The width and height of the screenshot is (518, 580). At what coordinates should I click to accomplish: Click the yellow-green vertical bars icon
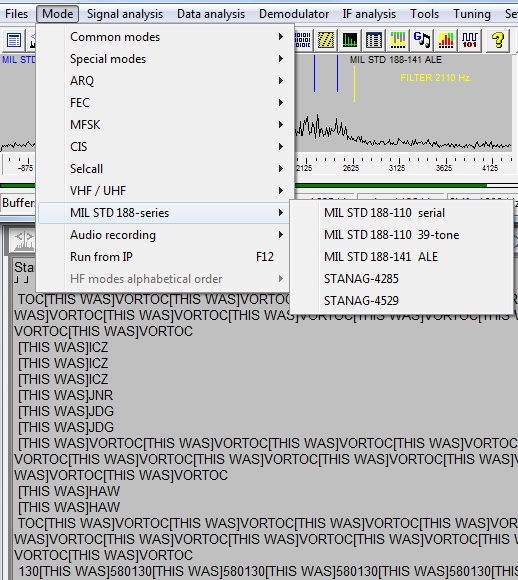(x=398, y=40)
